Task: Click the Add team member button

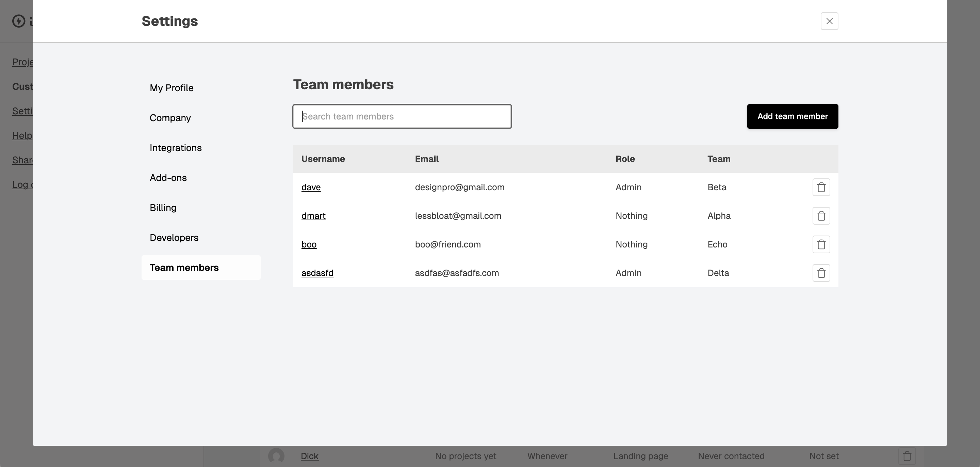Action: (793, 116)
